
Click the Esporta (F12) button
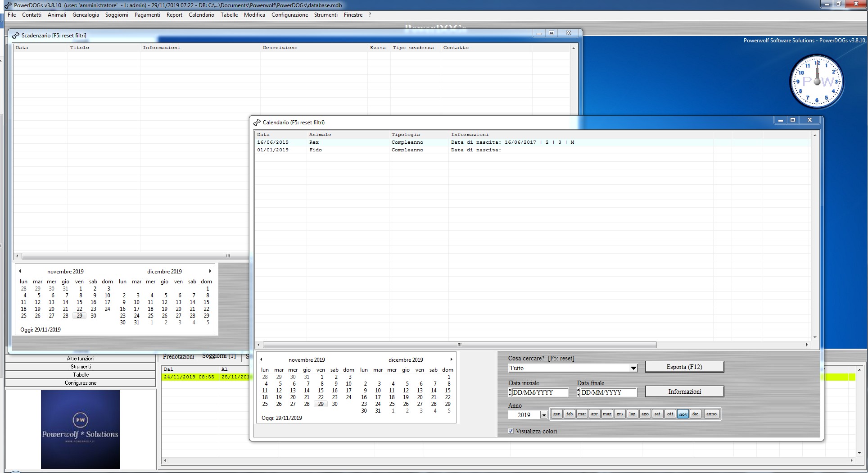point(684,367)
